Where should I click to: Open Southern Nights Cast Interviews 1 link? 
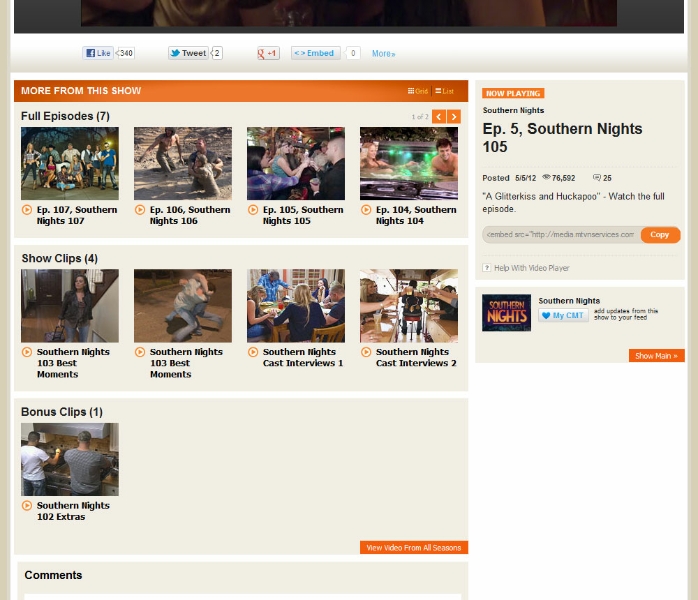(x=302, y=357)
